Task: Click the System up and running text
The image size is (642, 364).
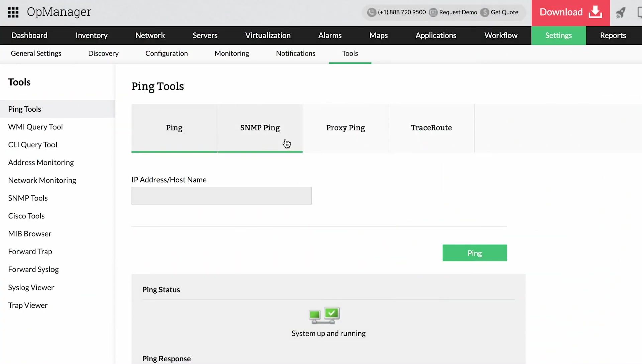Action: click(x=328, y=333)
